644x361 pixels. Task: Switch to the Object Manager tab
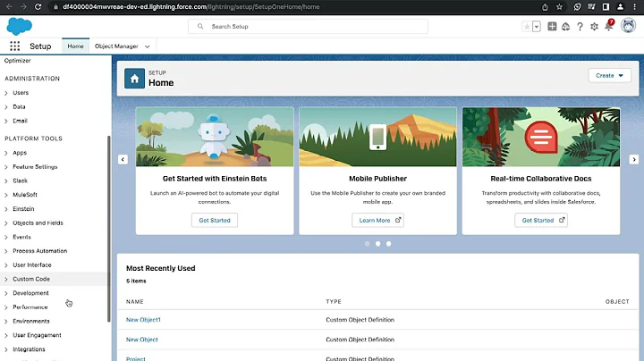click(116, 46)
